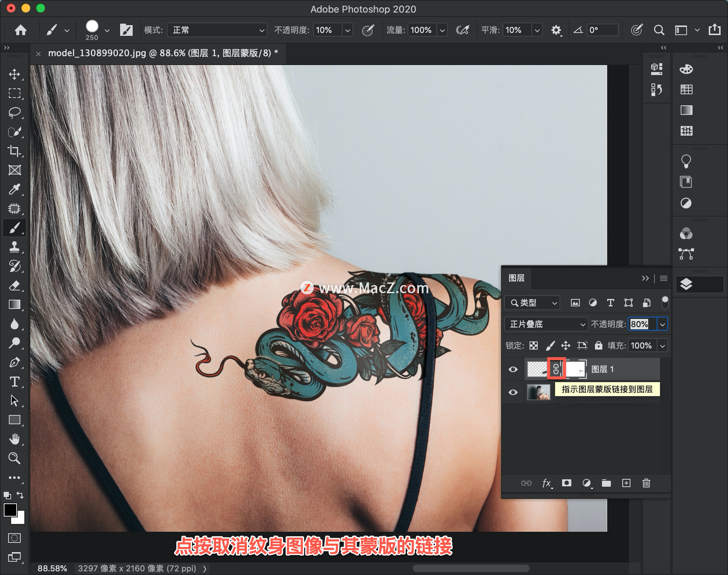The height and width of the screenshot is (575, 728).
Task: Open layer filter 类型 dropdown
Action: [532, 302]
